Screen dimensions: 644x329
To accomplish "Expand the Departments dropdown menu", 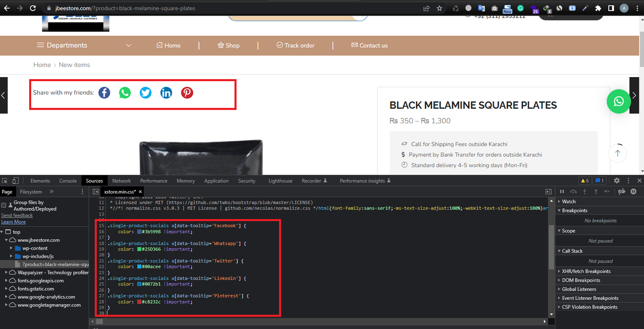I will click(84, 45).
